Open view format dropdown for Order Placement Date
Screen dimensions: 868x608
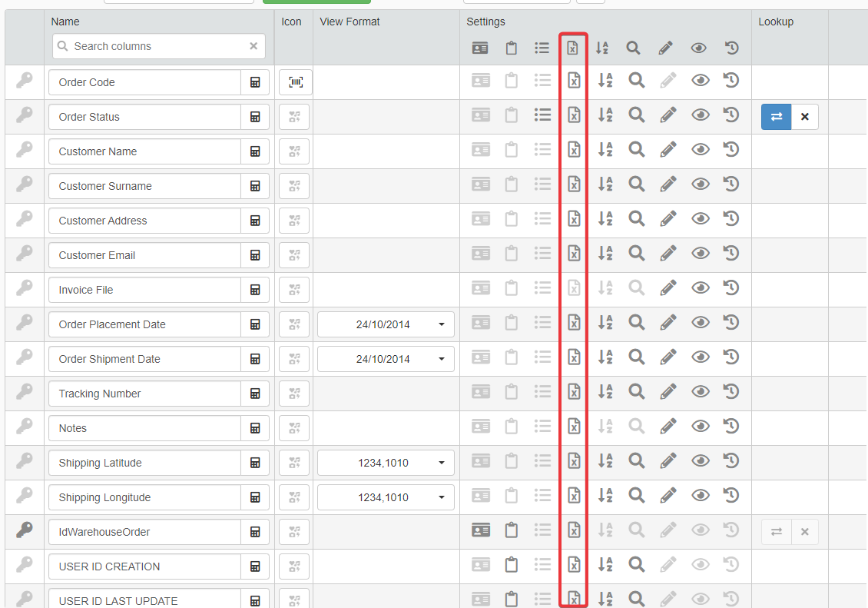click(x=441, y=324)
